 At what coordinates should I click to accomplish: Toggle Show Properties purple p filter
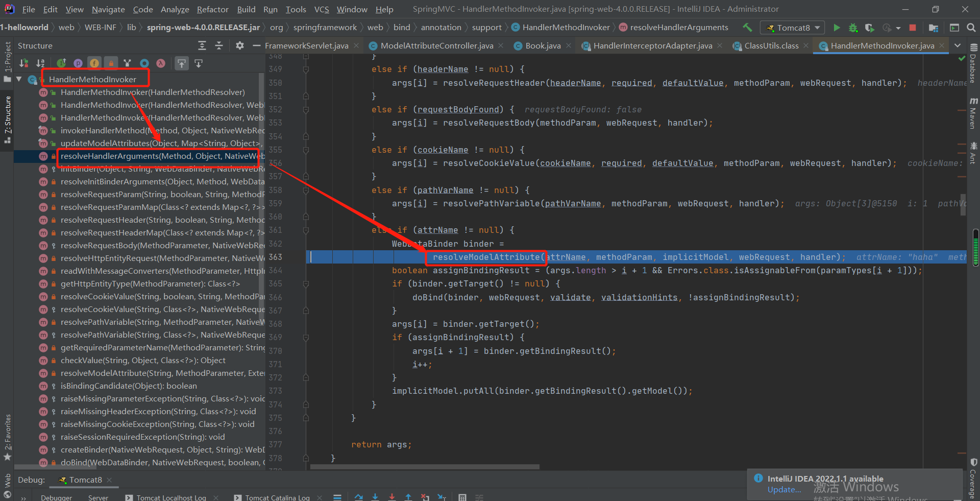[78, 63]
